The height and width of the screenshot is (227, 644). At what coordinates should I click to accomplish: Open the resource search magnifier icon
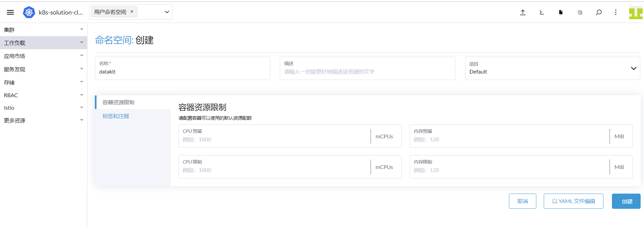[x=598, y=12]
